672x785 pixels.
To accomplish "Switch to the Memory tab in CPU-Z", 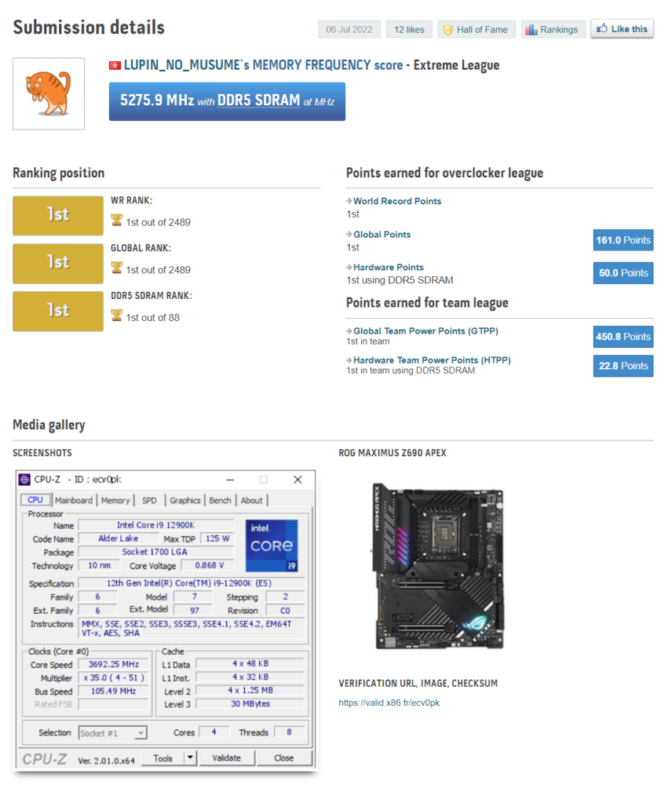I will (115, 500).
